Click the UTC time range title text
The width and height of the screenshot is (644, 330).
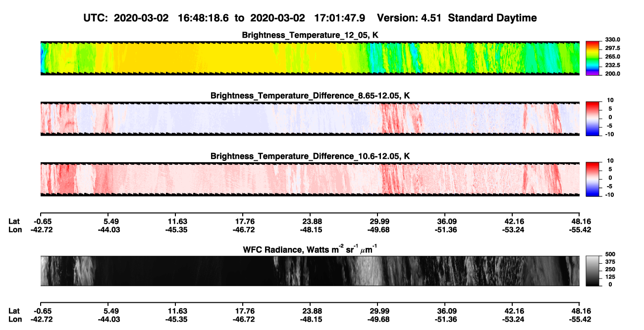(225, 18)
